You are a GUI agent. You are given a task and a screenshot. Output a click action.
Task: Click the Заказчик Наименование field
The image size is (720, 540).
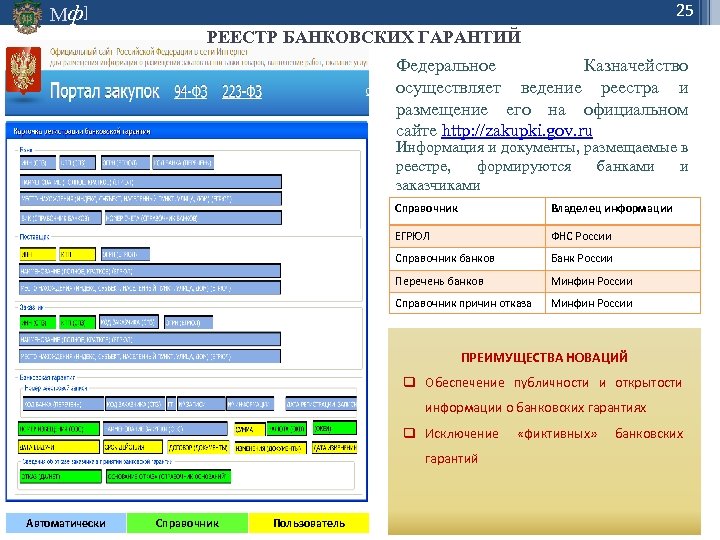click(x=150, y=339)
